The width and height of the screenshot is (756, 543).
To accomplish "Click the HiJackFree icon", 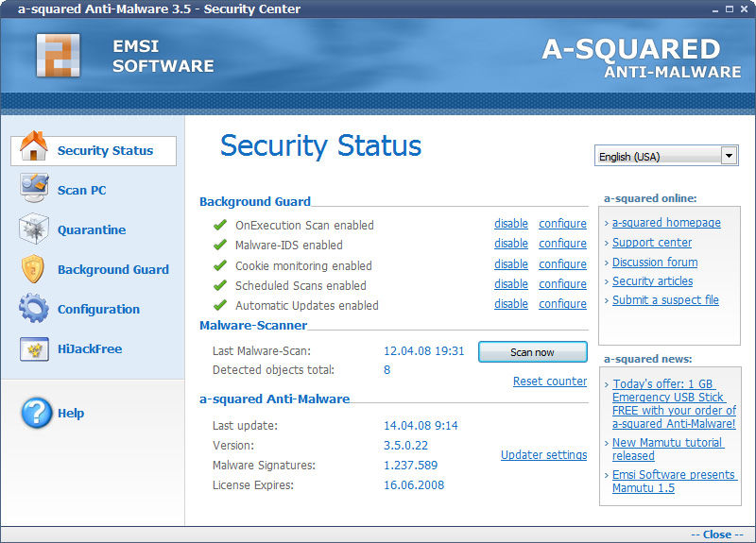I will pos(34,348).
